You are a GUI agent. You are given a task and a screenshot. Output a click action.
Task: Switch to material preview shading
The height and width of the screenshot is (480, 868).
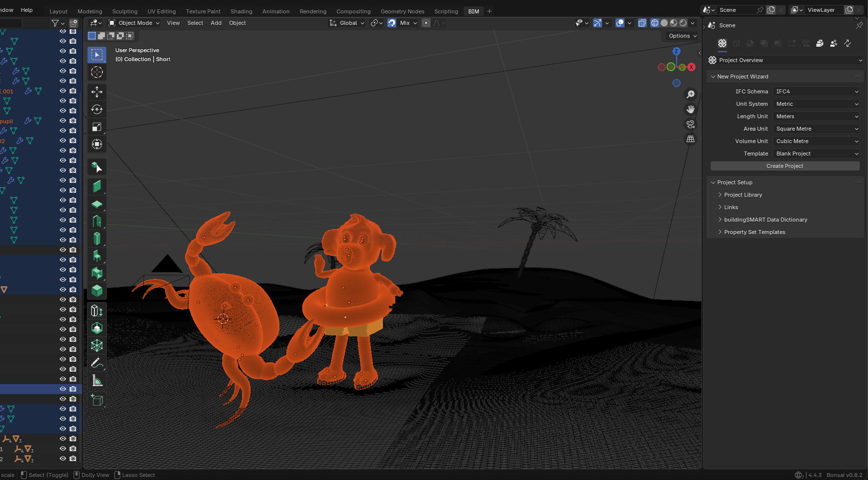(674, 23)
